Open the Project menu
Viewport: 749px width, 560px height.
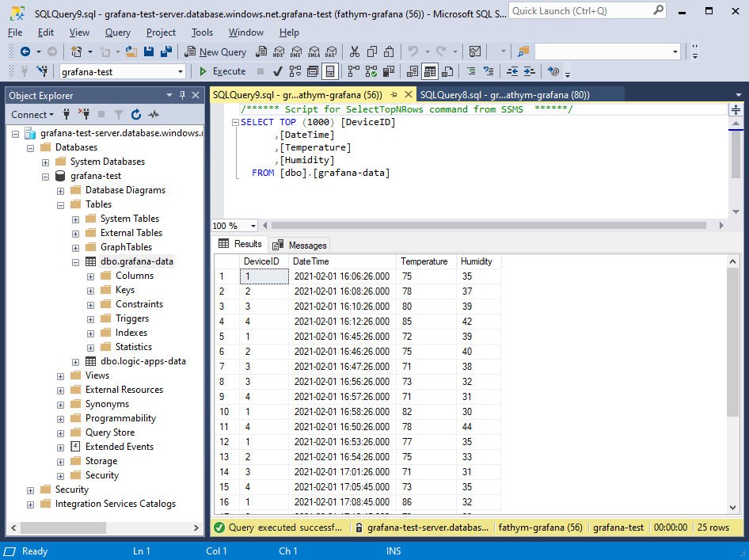(161, 32)
